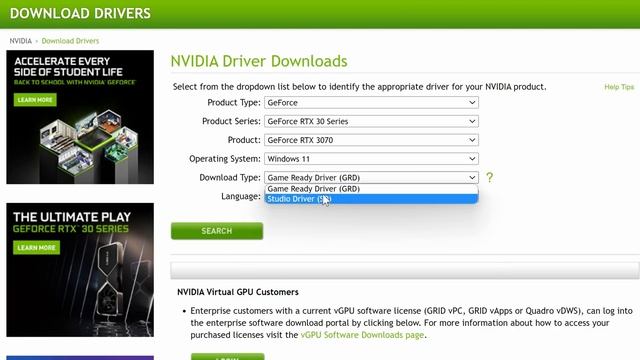Click the NVIDIA Driver Downloads heading
The image size is (640, 360).
[259, 61]
